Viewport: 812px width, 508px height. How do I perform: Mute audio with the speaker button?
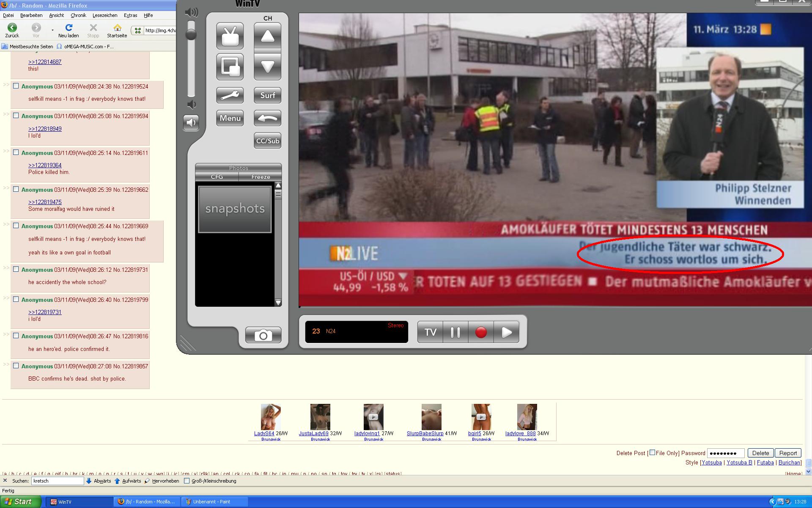tap(191, 123)
